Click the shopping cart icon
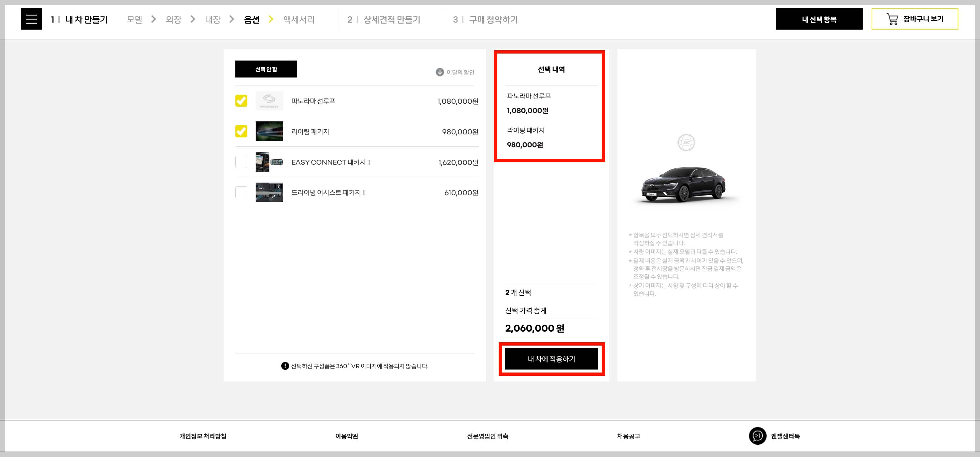980x457 pixels. pos(892,19)
